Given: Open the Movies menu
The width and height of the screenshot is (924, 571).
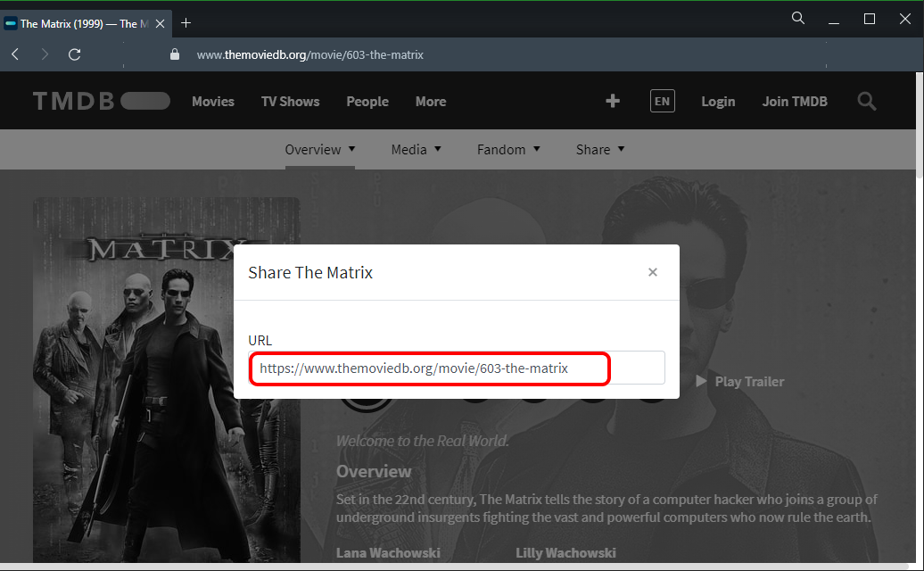Looking at the screenshot, I should coord(213,102).
